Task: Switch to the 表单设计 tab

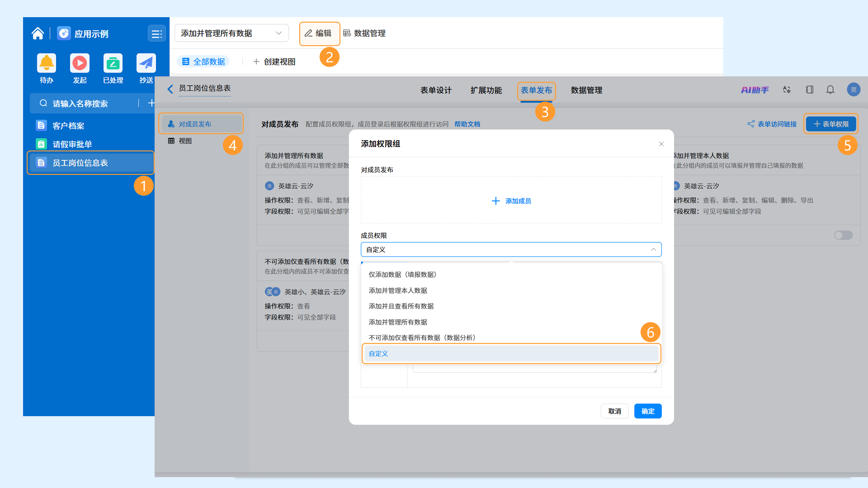Action: (436, 90)
